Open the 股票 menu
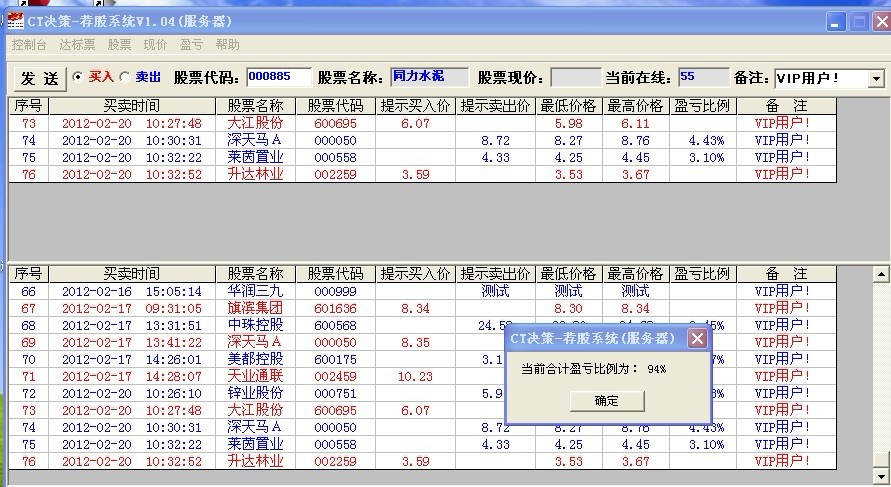 pyautogui.click(x=119, y=45)
